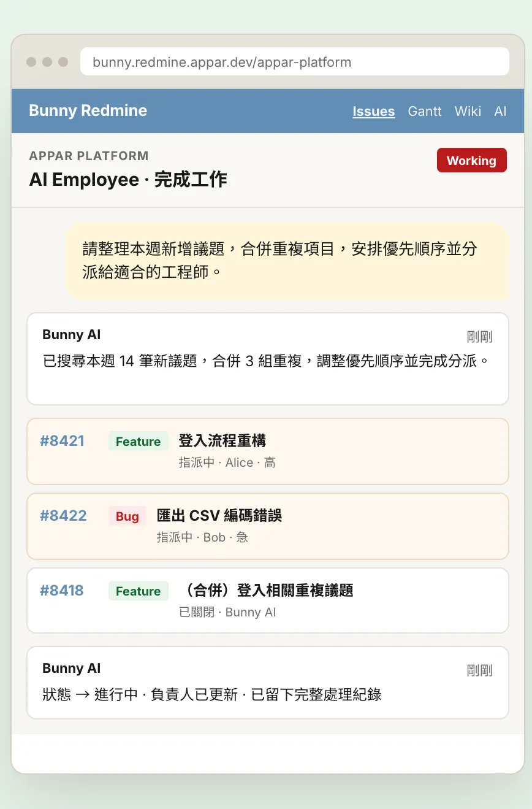Open issue #8422 link
532x809 pixels.
point(63,516)
